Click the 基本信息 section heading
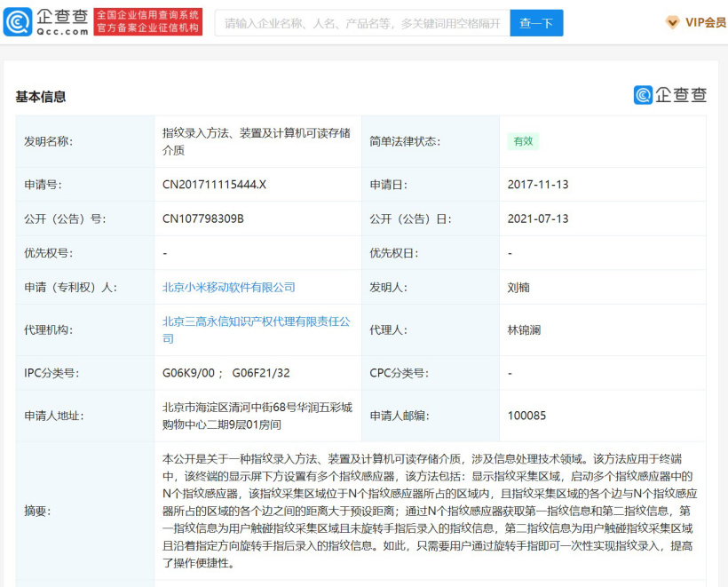728x587 pixels. coord(41,97)
